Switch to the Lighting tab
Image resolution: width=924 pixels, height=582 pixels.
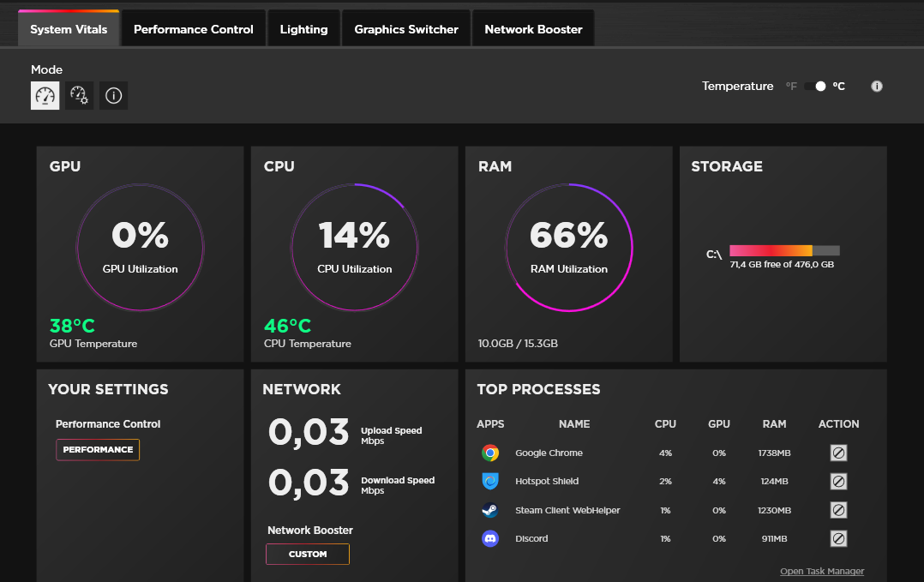pyautogui.click(x=303, y=29)
